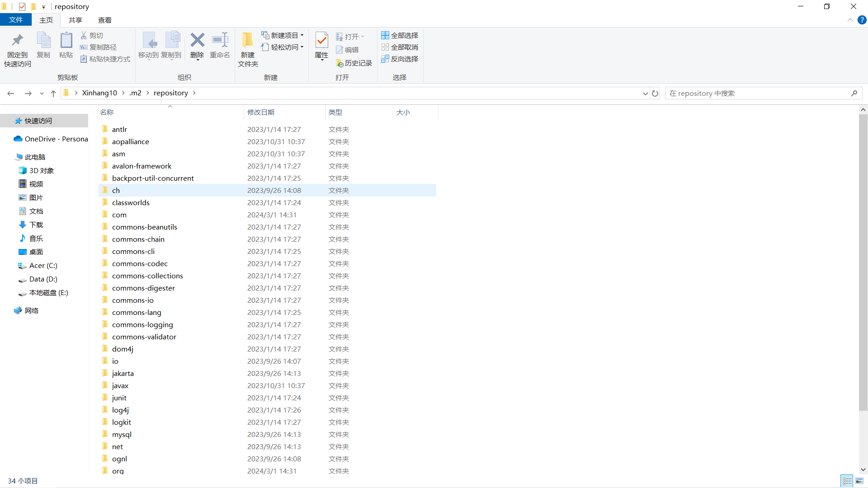Click the vertical scrollbar thumb
This screenshot has height=488, width=868.
click(x=863, y=263)
